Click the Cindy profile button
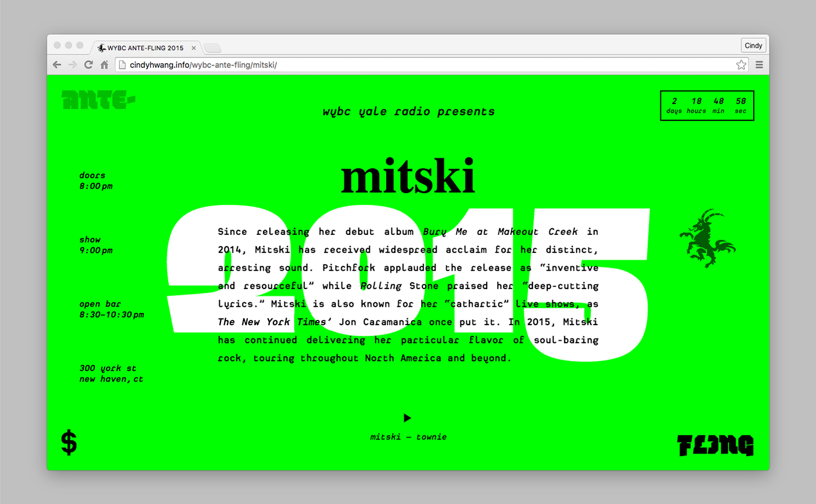The image size is (816, 504). click(753, 45)
